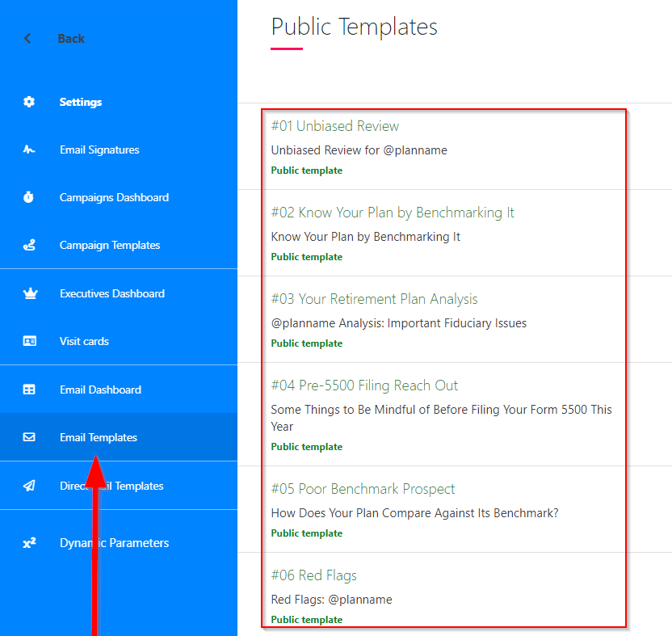Select #03 Your Retirement Plan Analysis template
This screenshot has height=636, width=672.
[x=374, y=299]
